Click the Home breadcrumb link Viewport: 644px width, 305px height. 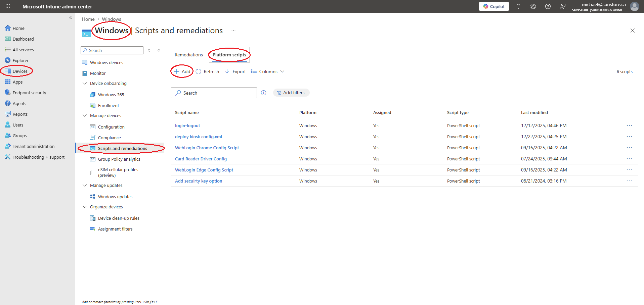point(88,19)
